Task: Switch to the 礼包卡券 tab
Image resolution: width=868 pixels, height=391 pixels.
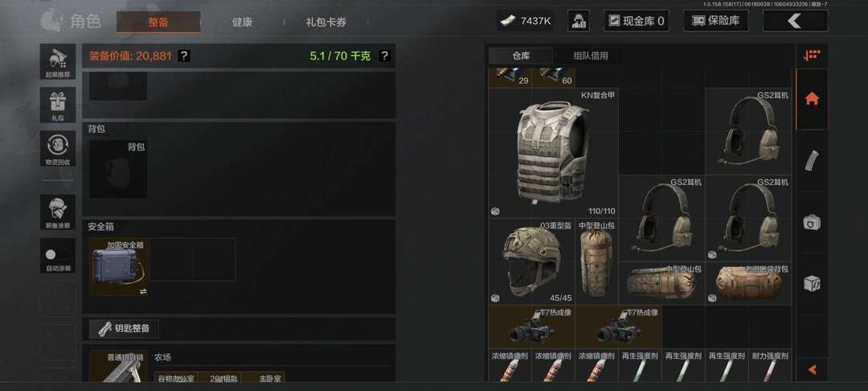Action: tap(326, 23)
